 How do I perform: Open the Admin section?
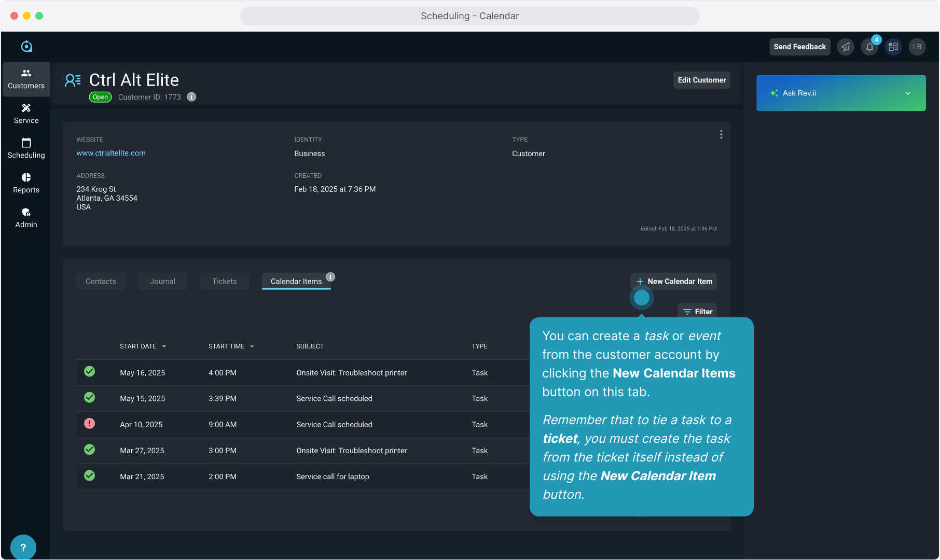tap(26, 218)
